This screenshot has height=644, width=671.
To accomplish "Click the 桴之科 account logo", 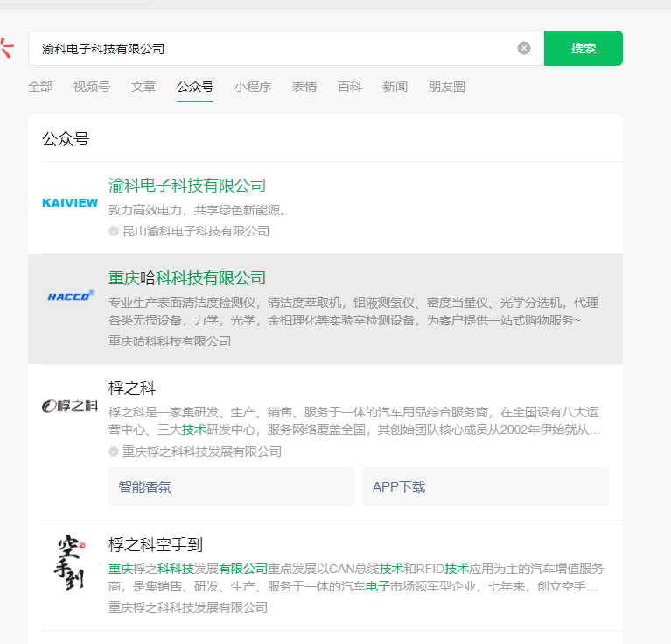I will pos(70,406).
